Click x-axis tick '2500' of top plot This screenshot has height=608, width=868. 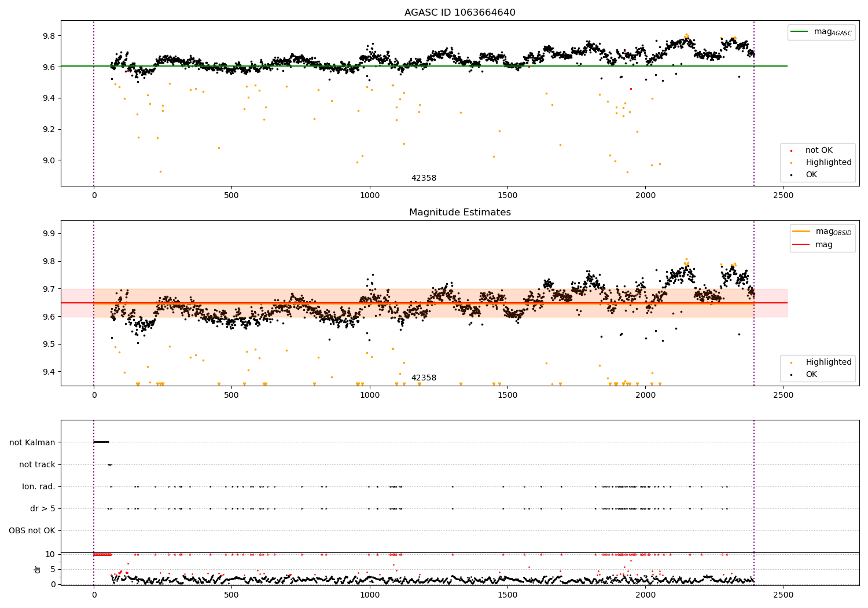click(784, 195)
